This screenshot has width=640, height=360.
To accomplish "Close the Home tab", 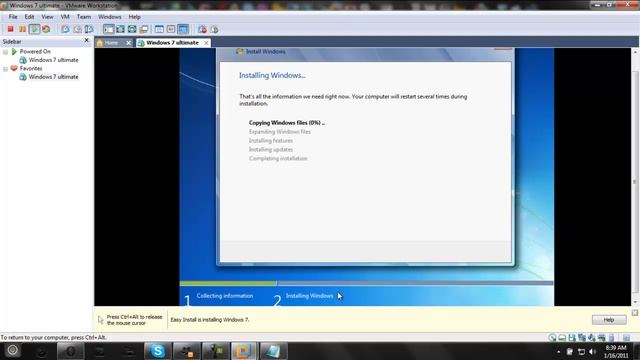I will pyautogui.click(x=129, y=42).
